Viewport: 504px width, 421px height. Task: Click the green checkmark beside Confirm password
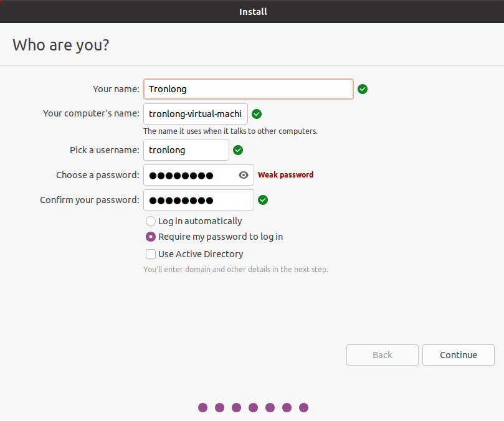[x=263, y=200]
